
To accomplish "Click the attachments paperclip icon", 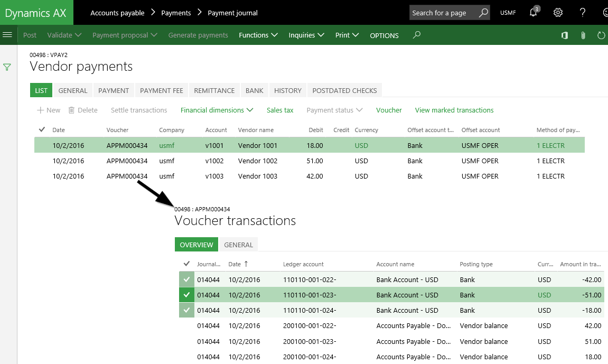I will click(x=583, y=35).
